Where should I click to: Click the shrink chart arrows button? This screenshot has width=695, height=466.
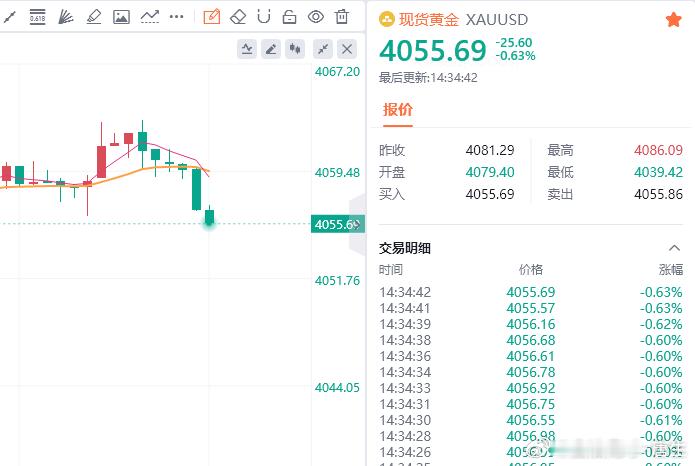(x=323, y=49)
